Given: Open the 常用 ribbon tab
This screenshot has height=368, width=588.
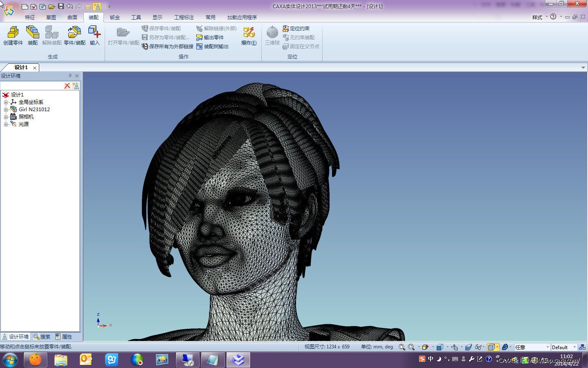Looking at the screenshot, I should [x=211, y=17].
